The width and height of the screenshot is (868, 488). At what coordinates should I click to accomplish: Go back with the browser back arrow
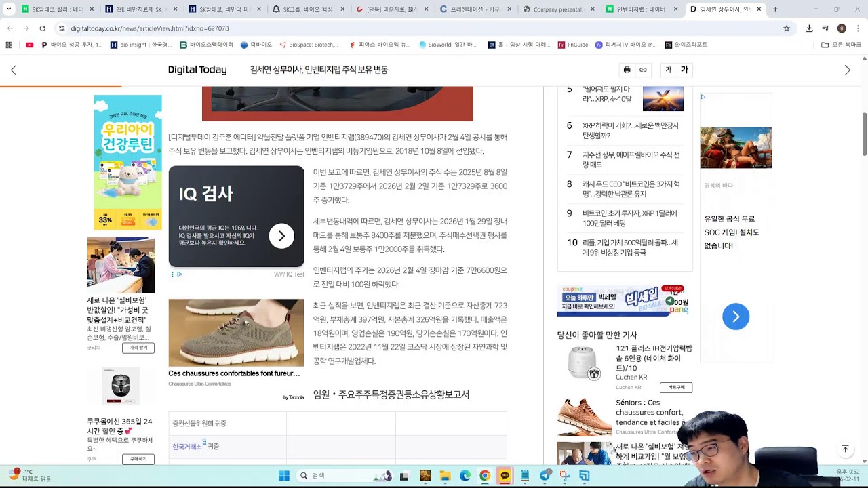click(9, 28)
